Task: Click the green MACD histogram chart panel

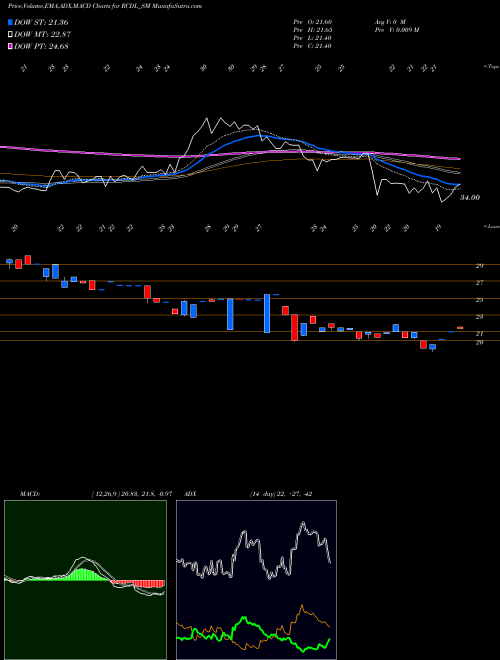Action: 85,580
